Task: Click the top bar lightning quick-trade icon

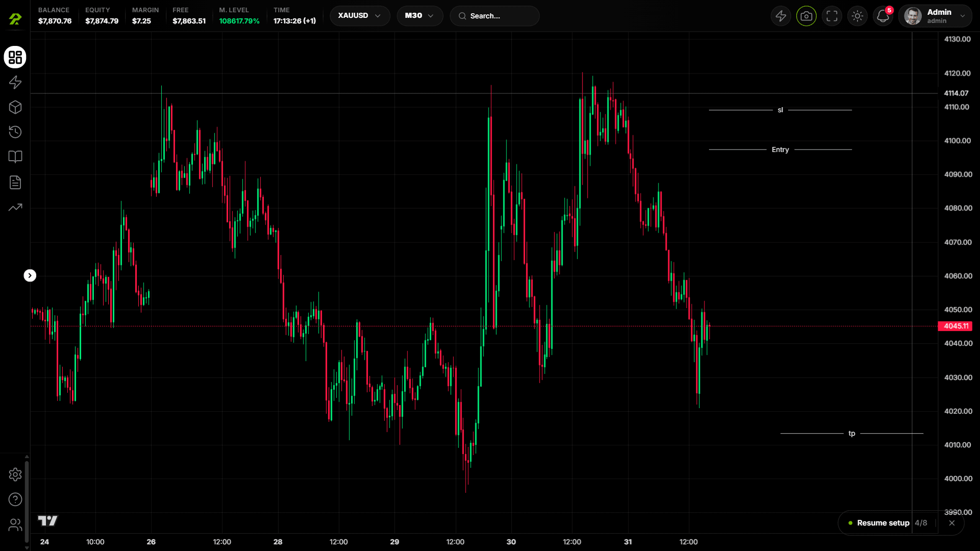Action: [x=781, y=16]
